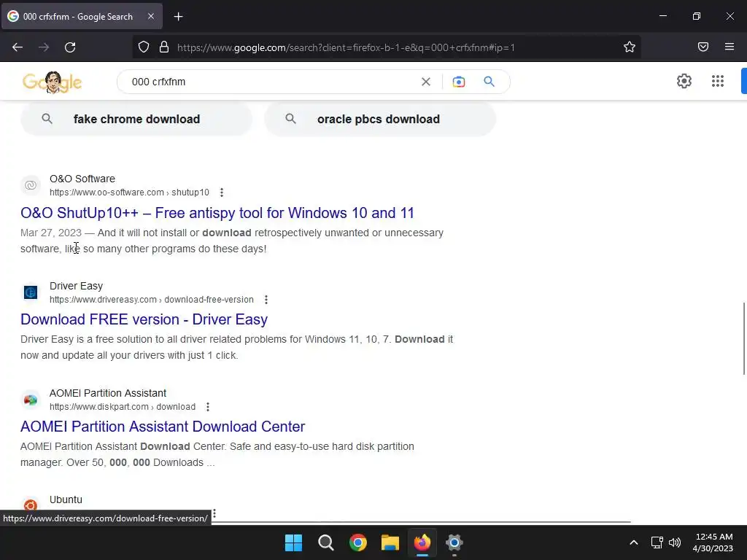Select the '000 crfxfnm - Google Search' tab

coord(82,17)
